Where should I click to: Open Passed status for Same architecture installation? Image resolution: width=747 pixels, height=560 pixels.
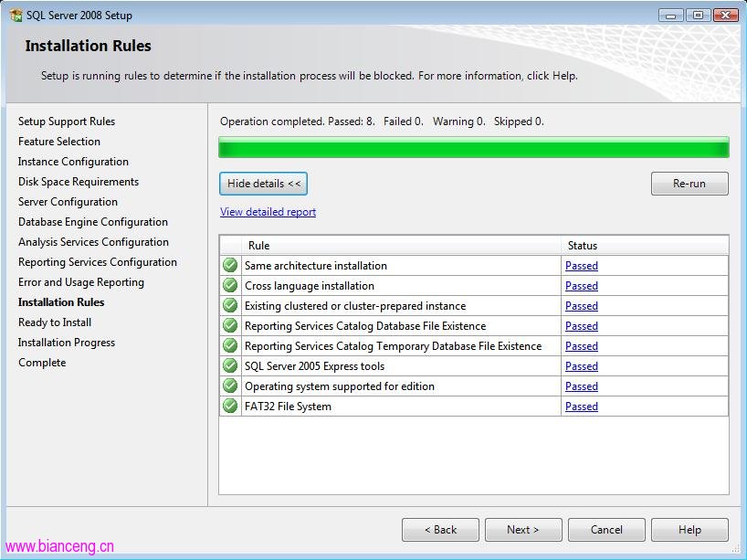coord(581,266)
